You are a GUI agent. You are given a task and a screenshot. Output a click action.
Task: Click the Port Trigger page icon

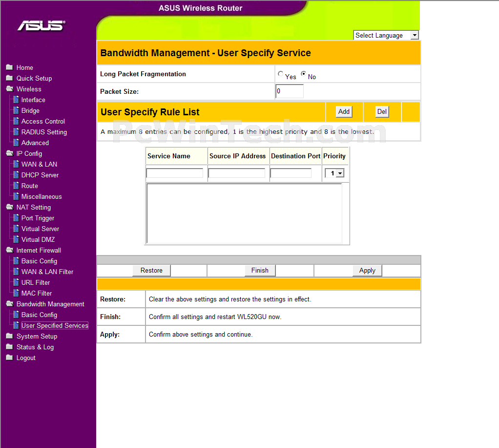16,218
